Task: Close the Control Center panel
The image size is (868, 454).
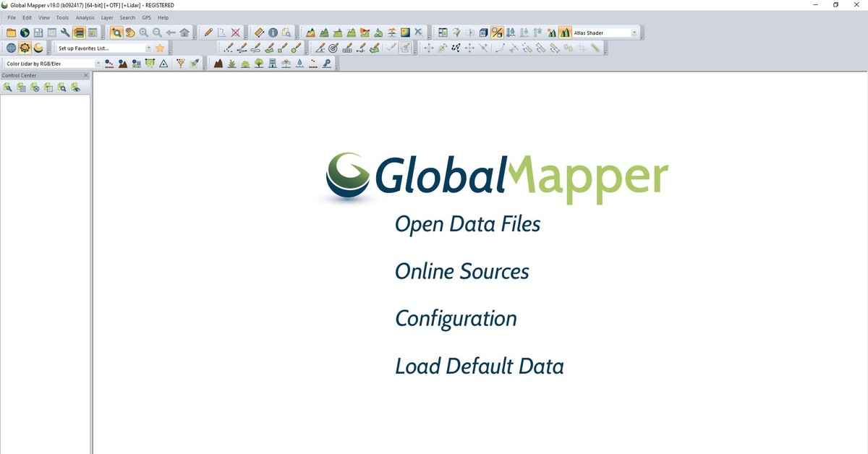Action: tap(86, 75)
